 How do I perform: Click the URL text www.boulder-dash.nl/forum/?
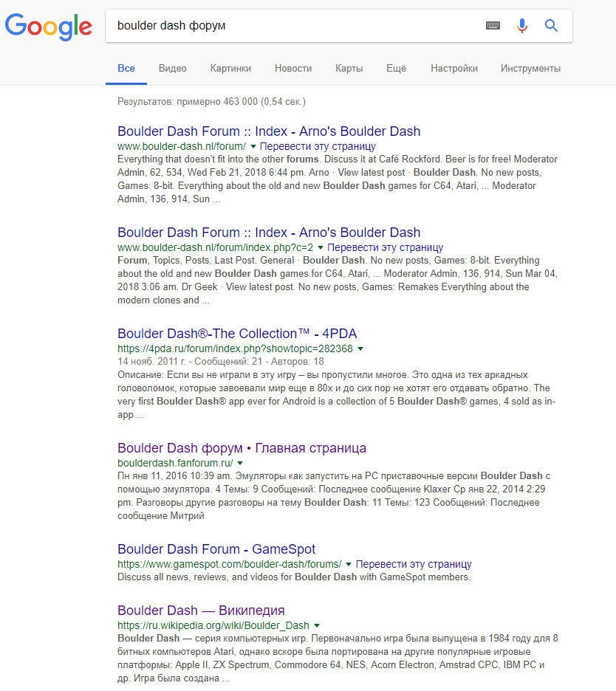182,146
